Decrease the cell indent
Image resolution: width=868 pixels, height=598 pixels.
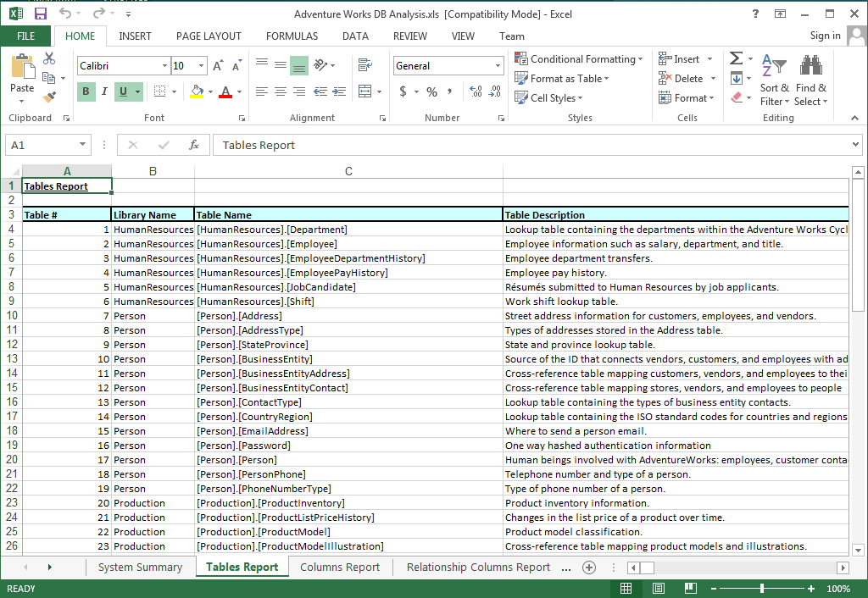point(320,91)
